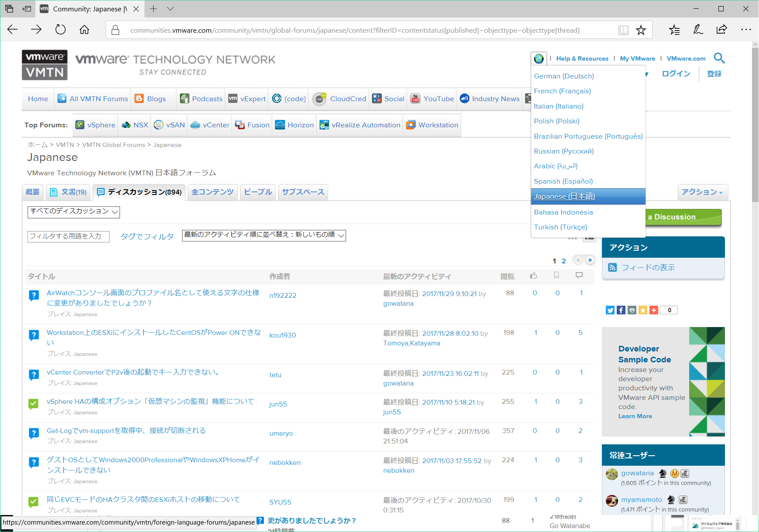Open Edge reading view icon
The width and height of the screenshot is (759, 532).
pyautogui.click(x=623, y=30)
